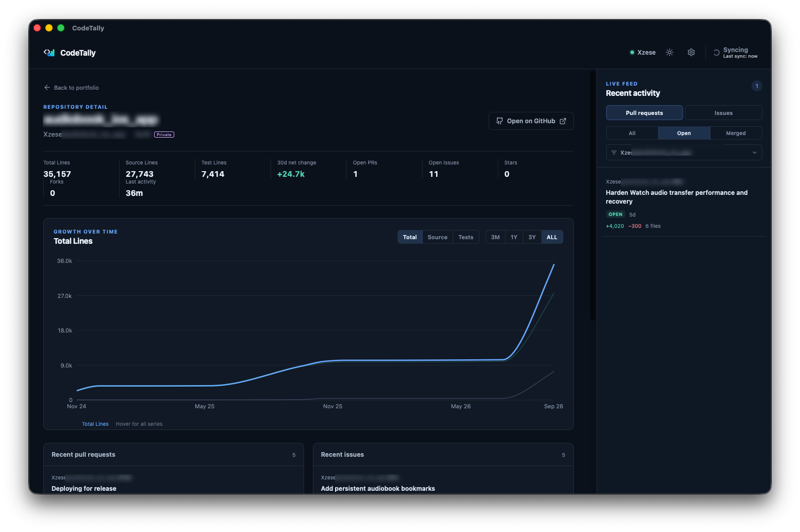Toggle the light theme sun icon
This screenshot has height=532, width=800.
[670, 53]
